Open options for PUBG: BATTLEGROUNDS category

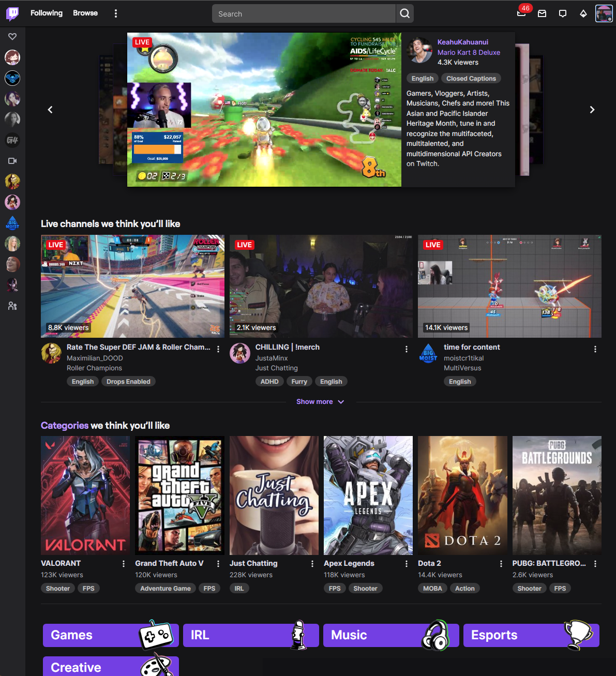(595, 564)
